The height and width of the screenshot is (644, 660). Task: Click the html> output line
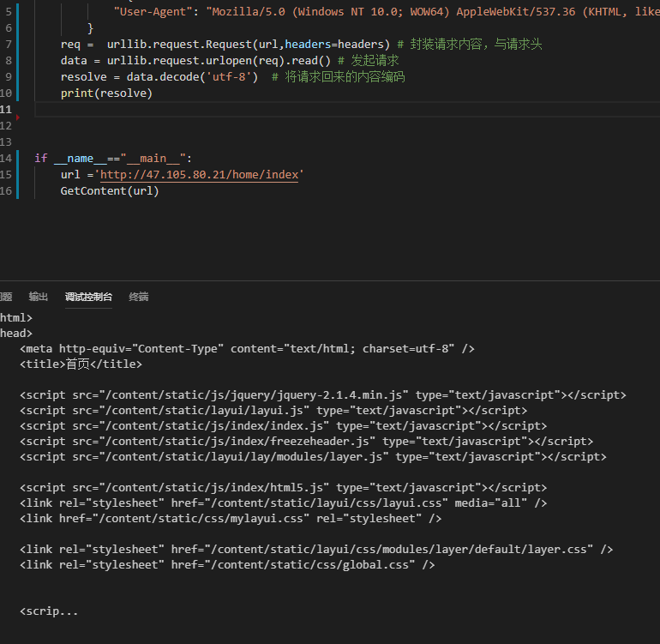pyautogui.click(x=16, y=317)
